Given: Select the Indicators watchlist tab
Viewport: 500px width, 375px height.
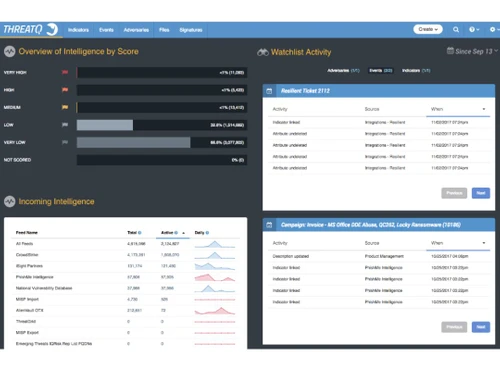Looking at the screenshot, I should pyautogui.click(x=416, y=71).
